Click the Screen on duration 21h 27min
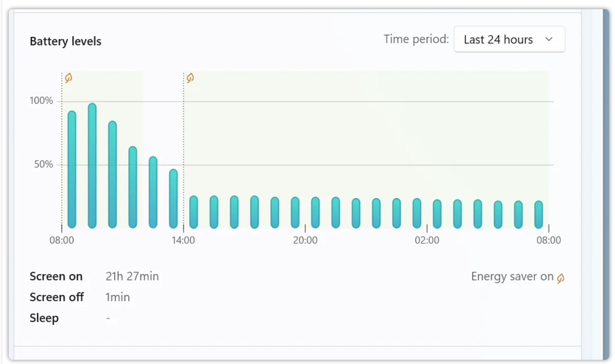 coord(132,276)
